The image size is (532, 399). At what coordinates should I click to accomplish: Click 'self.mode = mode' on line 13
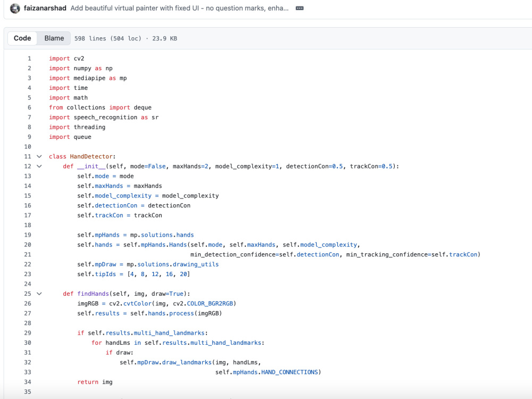tap(105, 176)
